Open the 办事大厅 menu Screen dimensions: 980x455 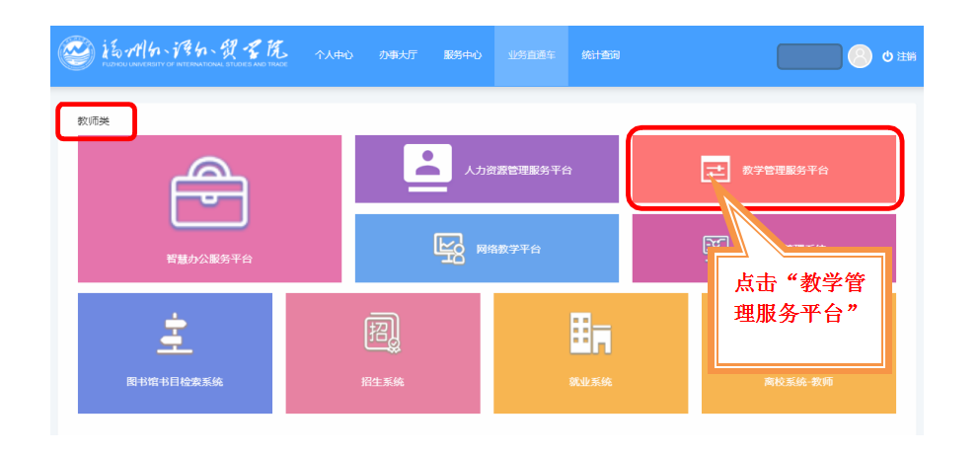(398, 55)
